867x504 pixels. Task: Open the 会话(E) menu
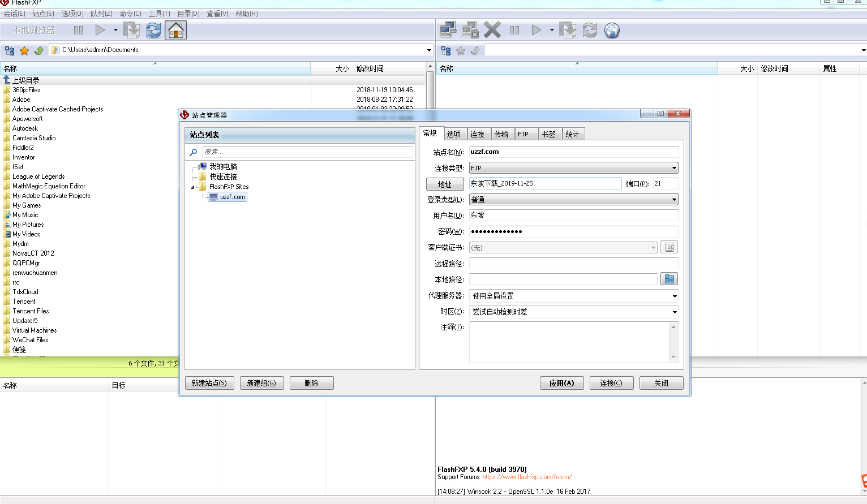tap(14, 14)
